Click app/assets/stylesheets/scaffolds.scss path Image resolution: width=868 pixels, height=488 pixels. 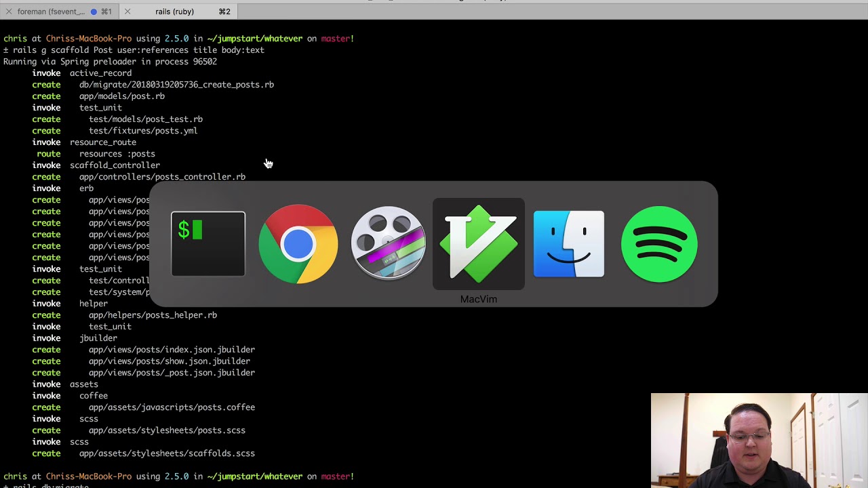(167, 453)
